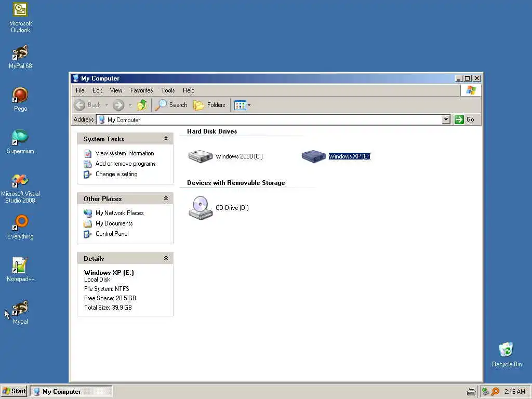Click the taskbar clock 2:16 AM
Viewport: 532px width, 399px height.
point(514,392)
